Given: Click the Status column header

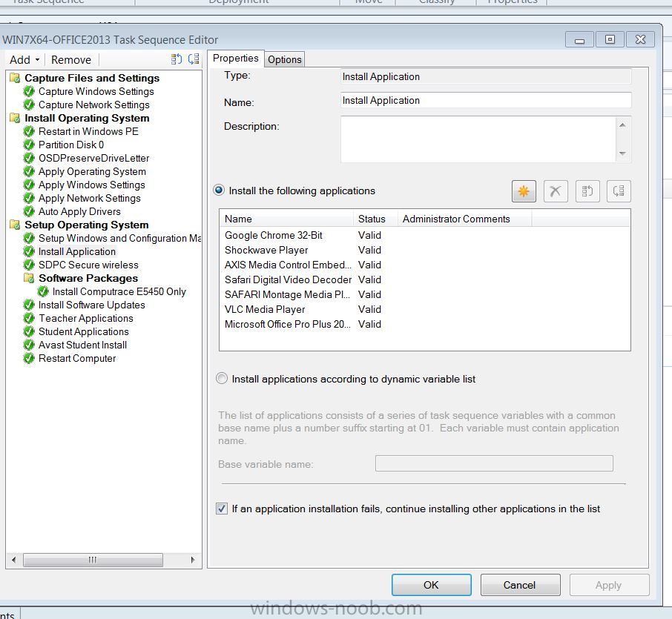Looking at the screenshot, I should tap(375, 219).
